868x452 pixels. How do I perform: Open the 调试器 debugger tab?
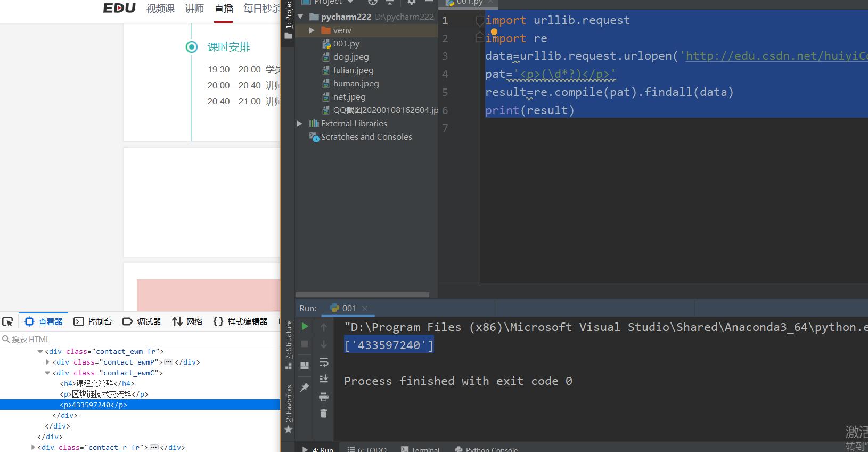(x=142, y=321)
